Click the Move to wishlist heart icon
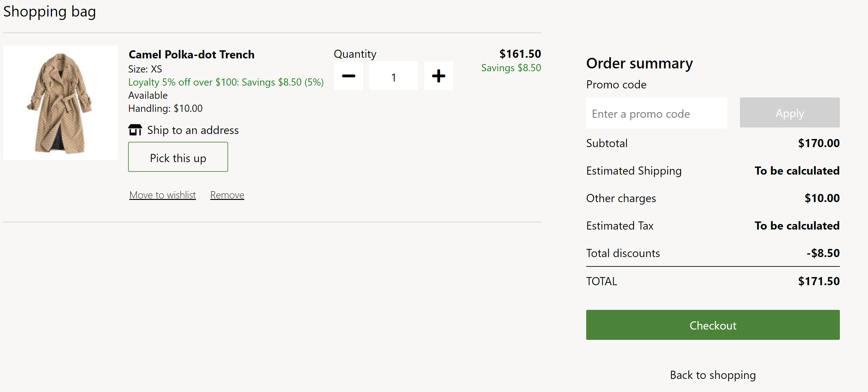 point(163,194)
